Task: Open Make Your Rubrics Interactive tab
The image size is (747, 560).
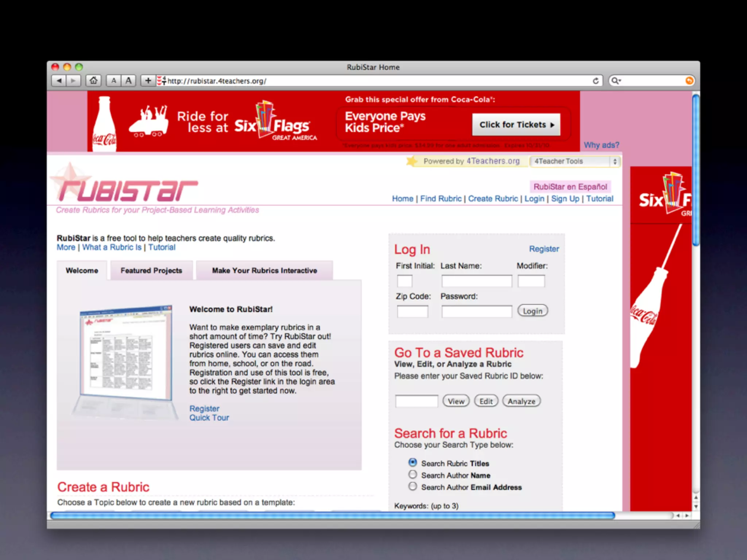Action: tap(264, 271)
